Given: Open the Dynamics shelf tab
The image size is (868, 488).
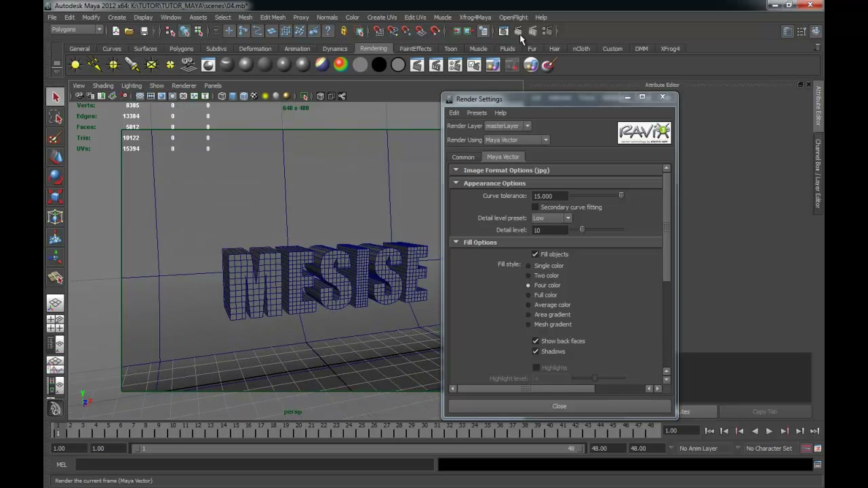Looking at the screenshot, I should pos(335,49).
